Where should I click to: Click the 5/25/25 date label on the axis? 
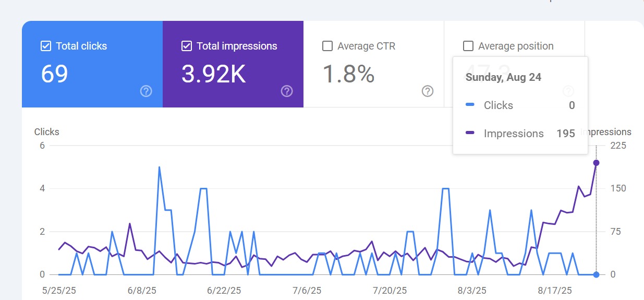click(x=58, y=290)
